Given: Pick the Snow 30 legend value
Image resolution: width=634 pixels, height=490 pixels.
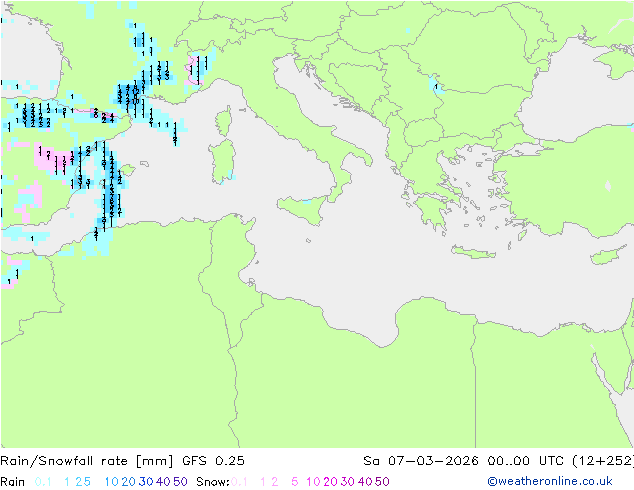Looking at the screenshot, I should coord(348,482).
